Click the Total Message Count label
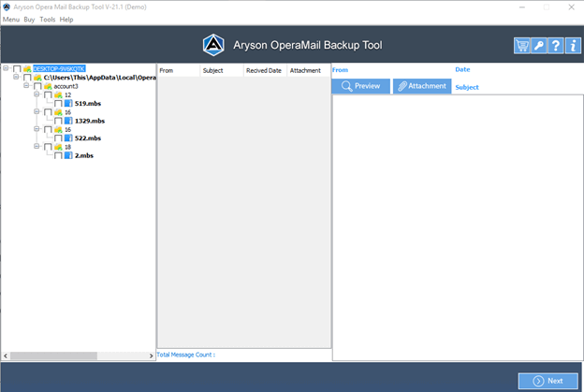This screenshot has height=392, width=584. 185,355
